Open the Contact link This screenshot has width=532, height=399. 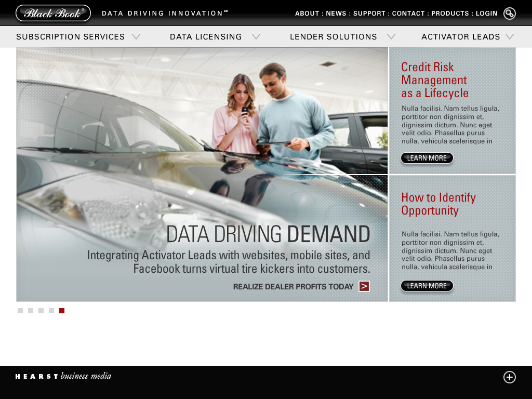(x=408, y=14)
